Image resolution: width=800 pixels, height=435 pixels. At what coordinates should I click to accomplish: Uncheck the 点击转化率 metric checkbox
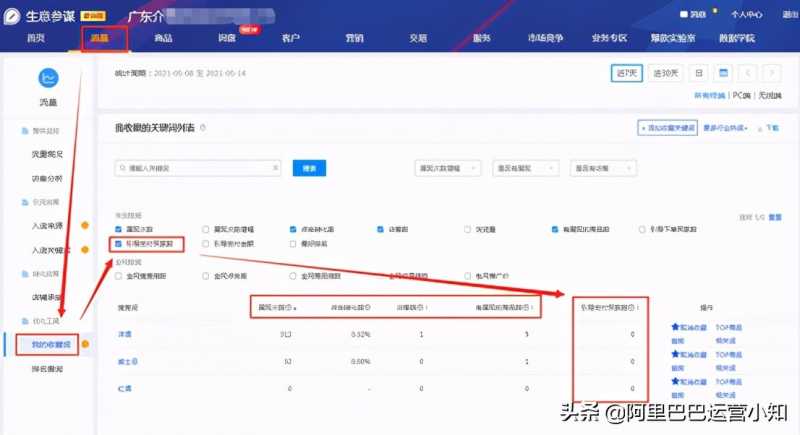293,229
